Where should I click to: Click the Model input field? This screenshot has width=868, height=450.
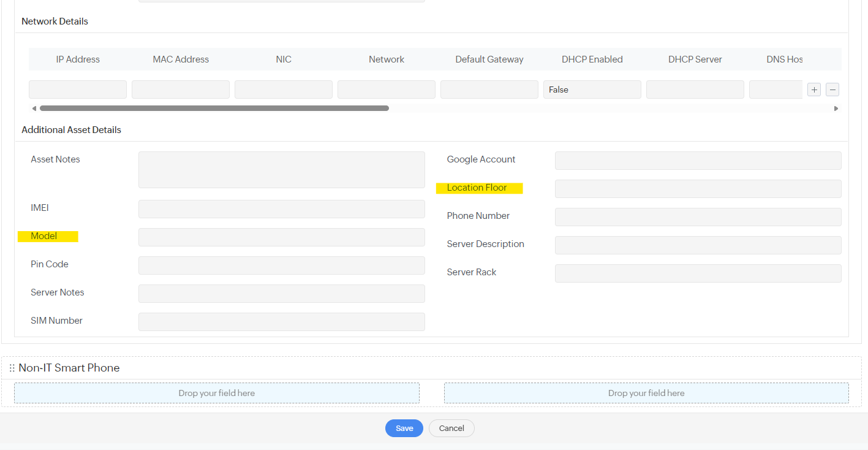282,237
